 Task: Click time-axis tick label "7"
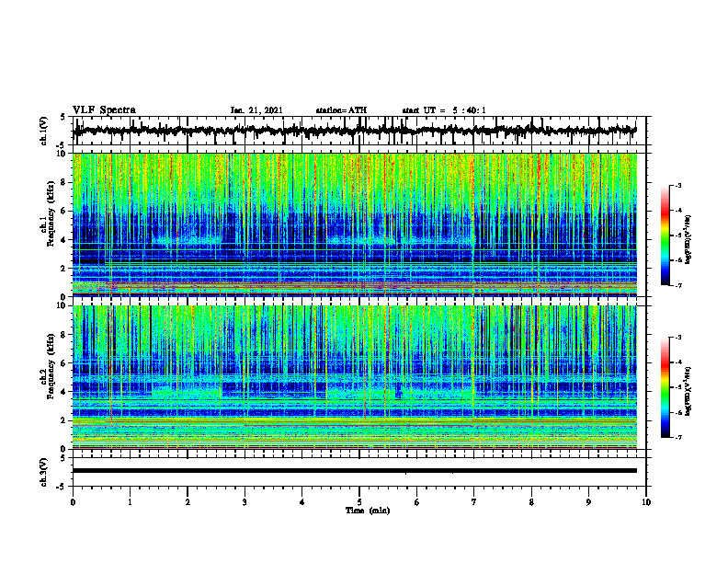click(x=474, y=502)
